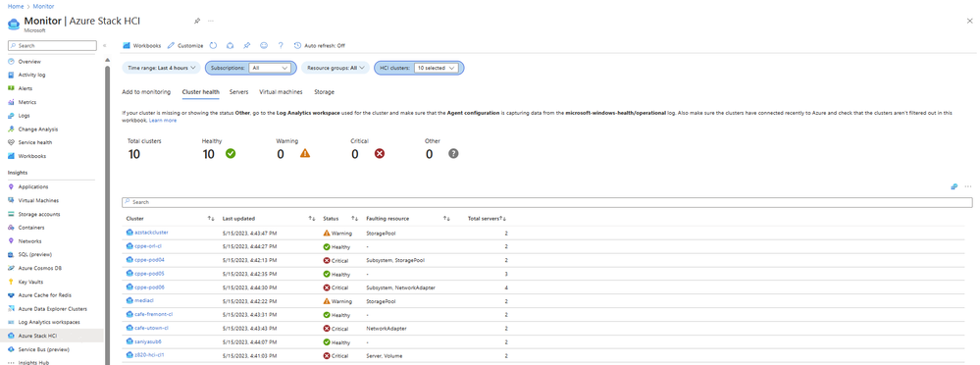Open the azstackcluster cluster link

(x=151, y=233)
